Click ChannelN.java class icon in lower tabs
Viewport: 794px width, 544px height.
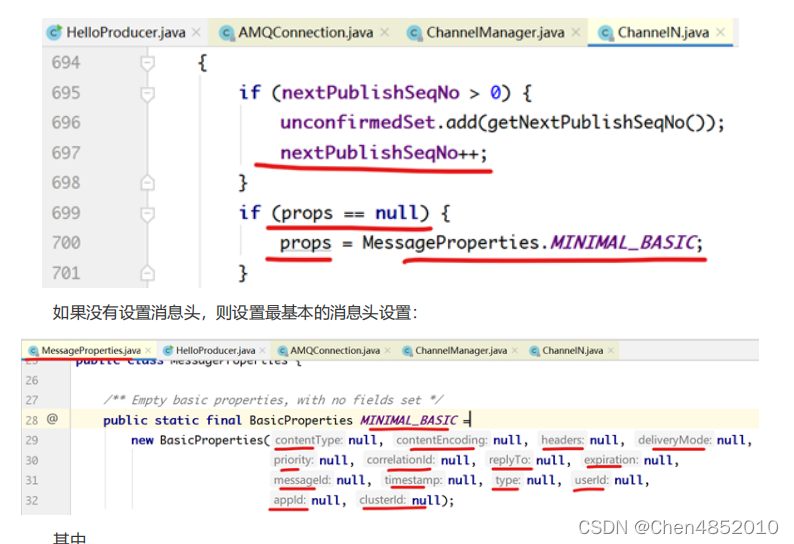(x=534, y=351)
